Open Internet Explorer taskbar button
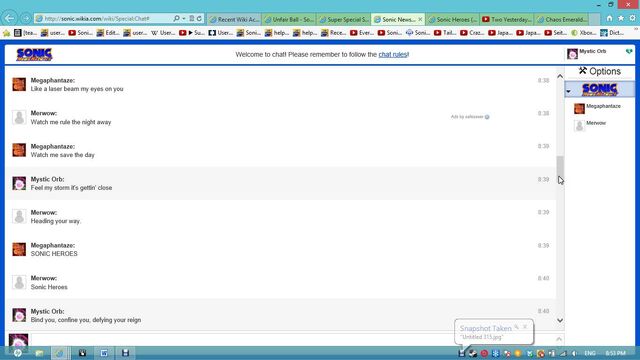 point(60,353)
